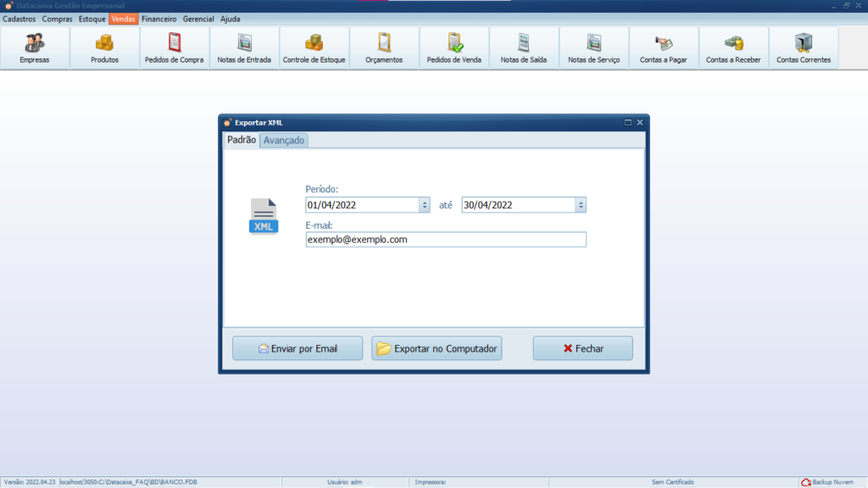Click Enviar por Email button
The width and height of the screenshot is (868, 488).
pyautogui.click(x=298, y=348)
